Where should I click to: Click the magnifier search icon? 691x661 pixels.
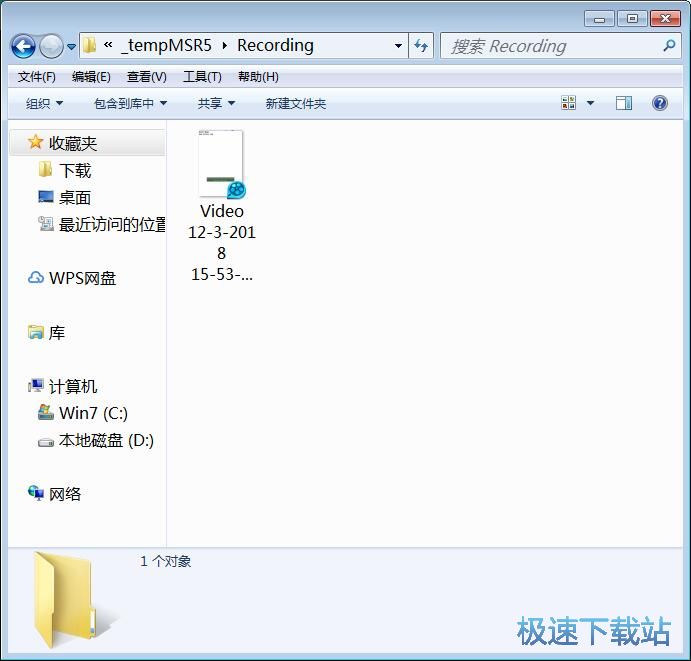point(669,45)
